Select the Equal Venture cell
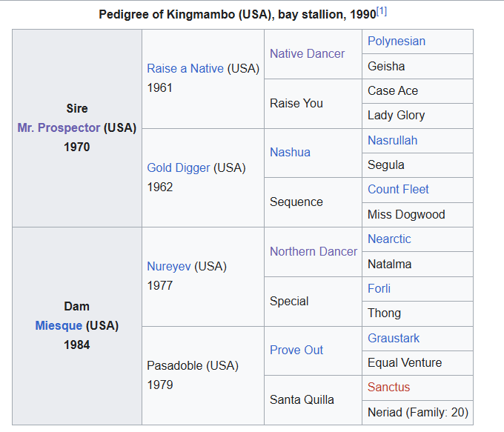This screenshot has height=432, width=504. click(417, 363)
